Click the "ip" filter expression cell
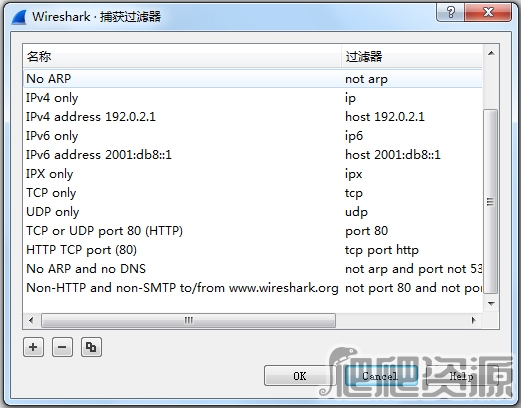Screen dimensions: 521x408 point(350,98)
